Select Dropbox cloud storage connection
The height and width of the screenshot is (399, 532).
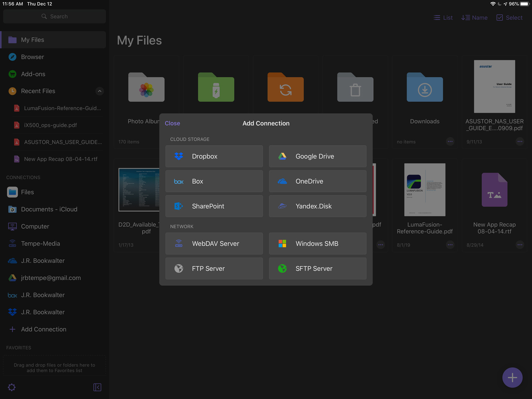pos(214,156)
